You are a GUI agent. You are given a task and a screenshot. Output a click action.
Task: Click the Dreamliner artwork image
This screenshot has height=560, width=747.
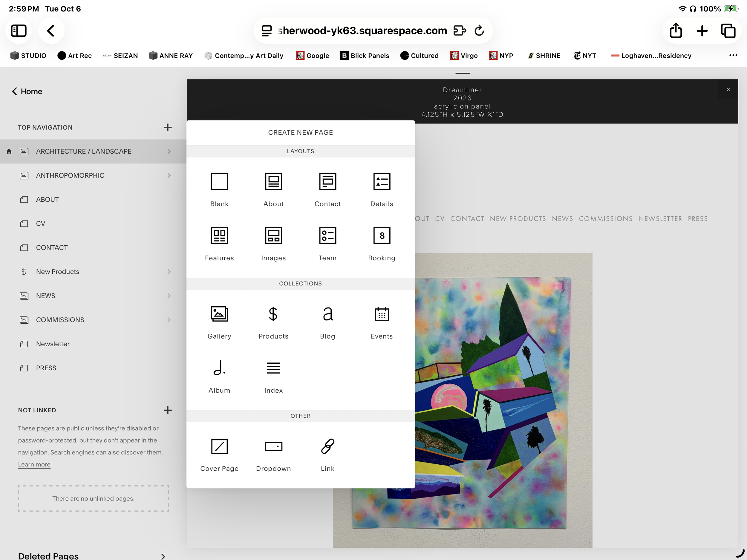(x=503, y=400)
